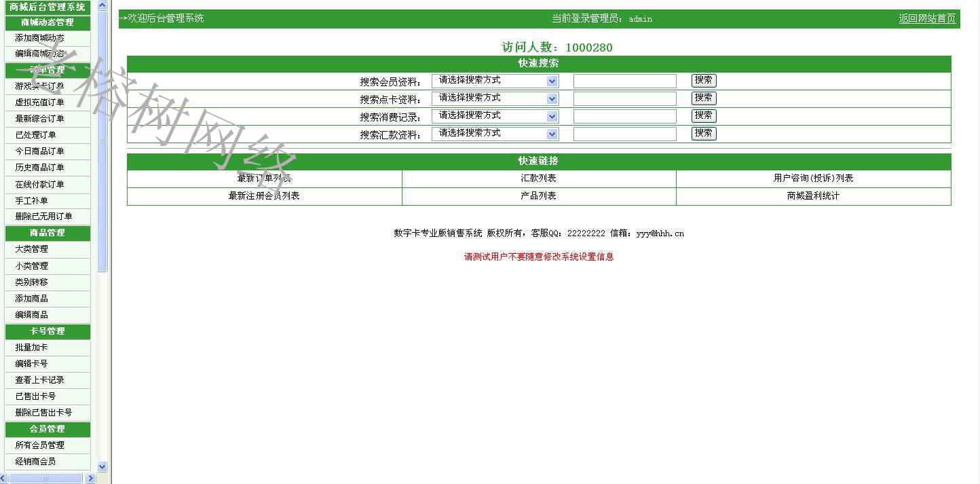This screenshot has width=980, height=484.
Task: Open 类别转移 sidebar link
Action: tap(32, 282)
